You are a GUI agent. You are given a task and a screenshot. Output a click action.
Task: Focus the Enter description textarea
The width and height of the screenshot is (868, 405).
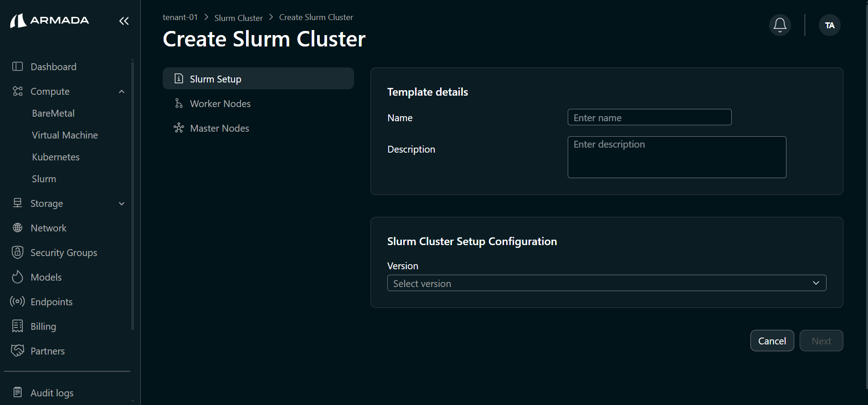pyautogui.click(x=677, y=157)
